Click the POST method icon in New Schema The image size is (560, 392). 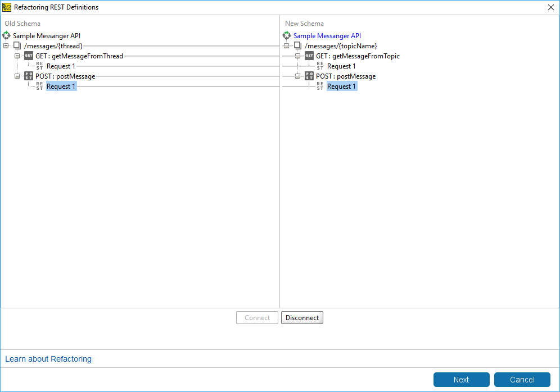pyautogui.click(x=309, y=76)
